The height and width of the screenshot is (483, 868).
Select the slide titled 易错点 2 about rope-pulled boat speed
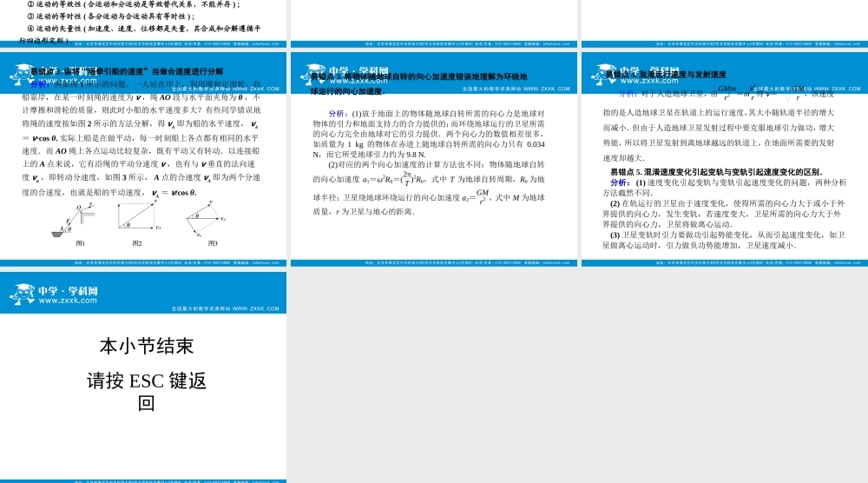coord(143,159)
